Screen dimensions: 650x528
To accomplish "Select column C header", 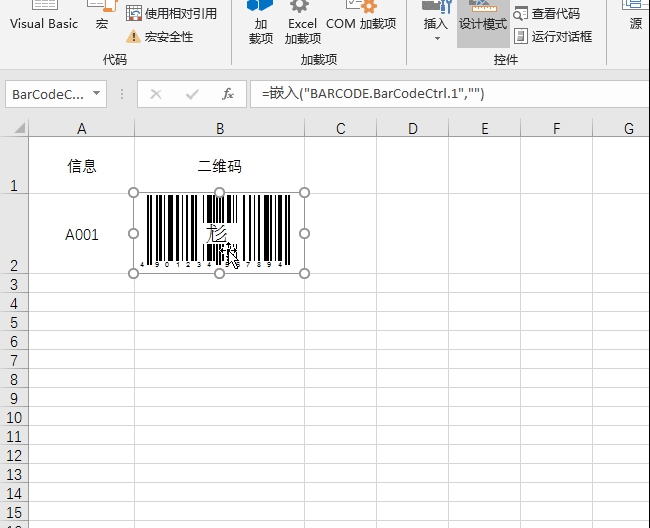I will [x=340, y=128].
